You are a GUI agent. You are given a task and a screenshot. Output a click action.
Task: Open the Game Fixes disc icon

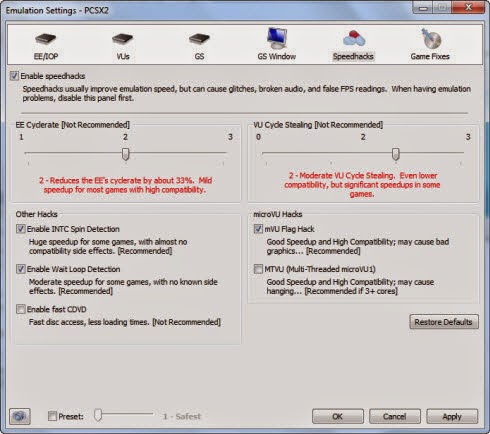431,38
